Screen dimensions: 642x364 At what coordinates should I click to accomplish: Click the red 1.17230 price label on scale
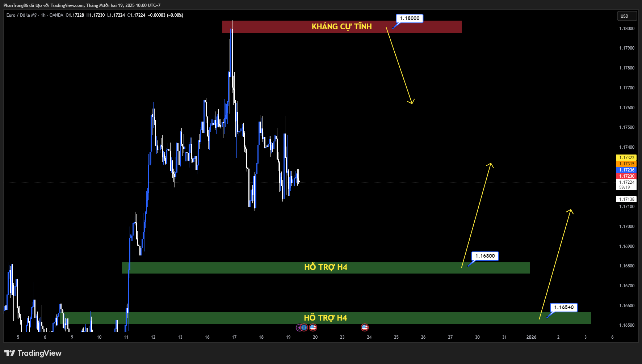click(x=626, y=175)
